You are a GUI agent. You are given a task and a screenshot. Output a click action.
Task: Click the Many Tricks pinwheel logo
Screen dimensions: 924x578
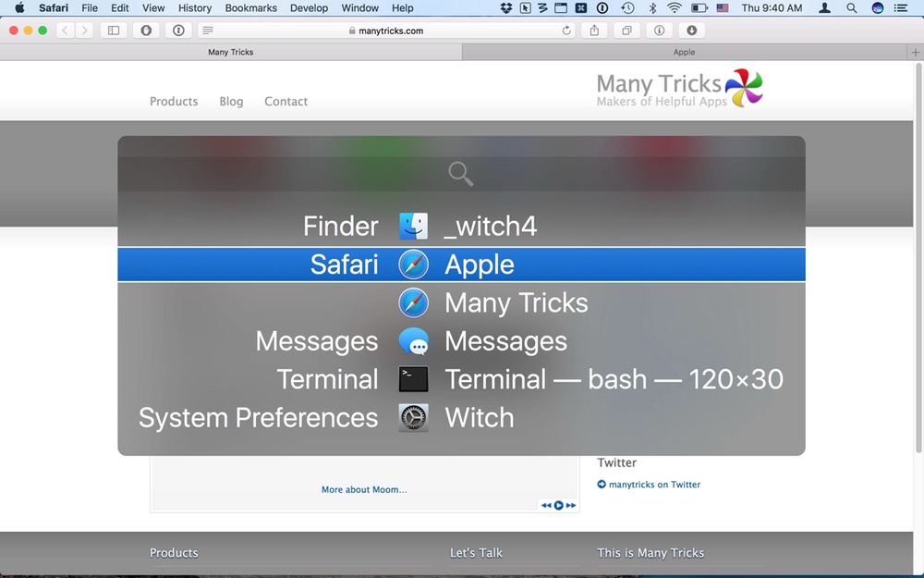coord(744,88)
